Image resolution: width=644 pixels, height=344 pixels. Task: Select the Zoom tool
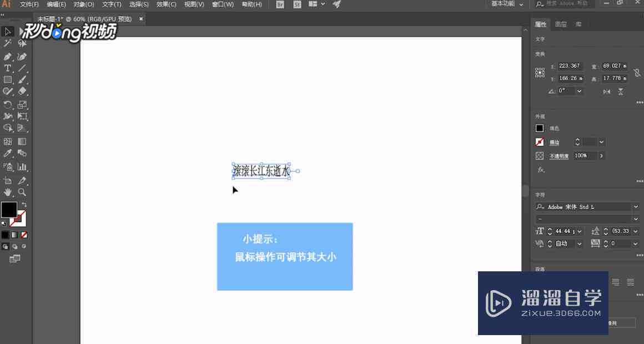22,192
